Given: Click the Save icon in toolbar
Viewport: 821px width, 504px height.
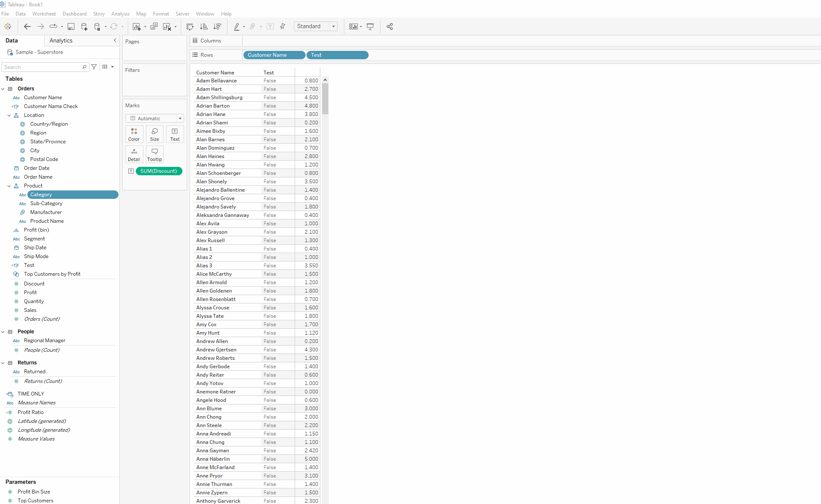Looking at the screenshot, I should pyautogui.click(x=71, y=26).
